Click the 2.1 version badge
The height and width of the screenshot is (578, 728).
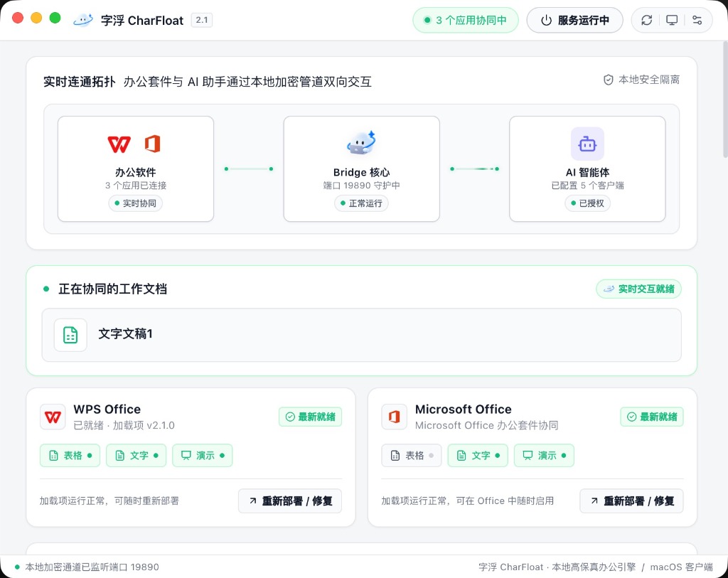[x=201, y=20]
